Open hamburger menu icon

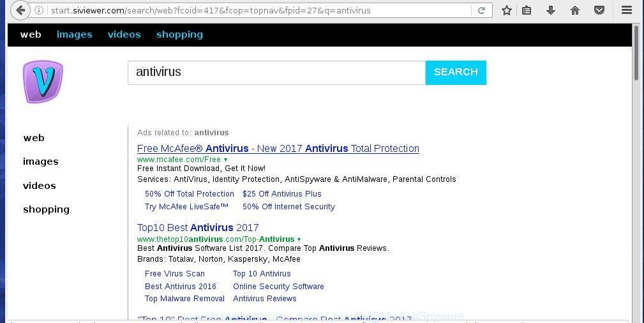pyautogui.click(x=627, y=10)
